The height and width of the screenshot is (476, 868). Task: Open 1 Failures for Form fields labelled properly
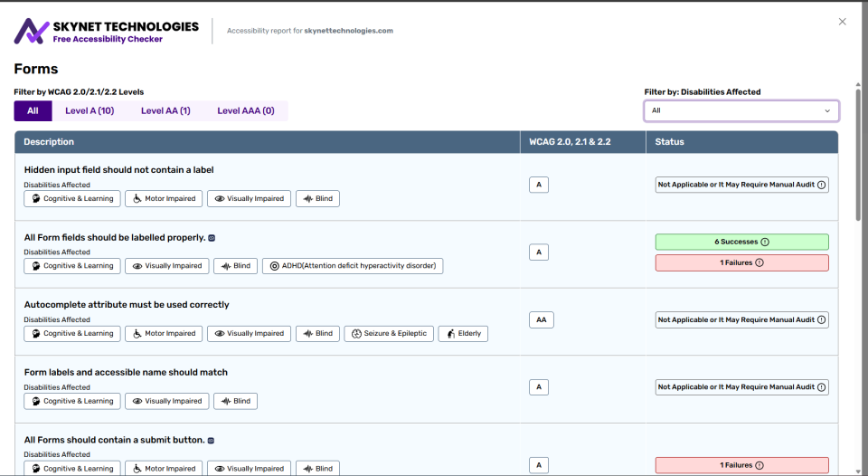point(741,262)
